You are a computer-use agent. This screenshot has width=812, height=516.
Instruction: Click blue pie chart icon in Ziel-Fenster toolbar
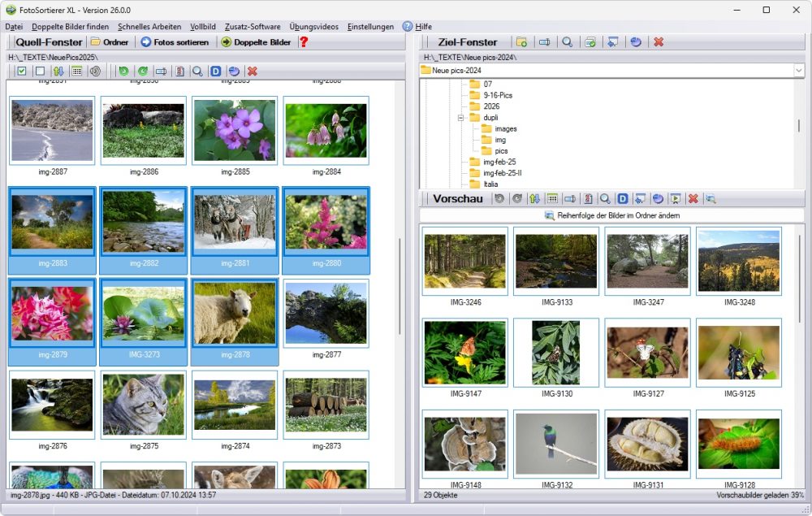[x=636, y=42]
